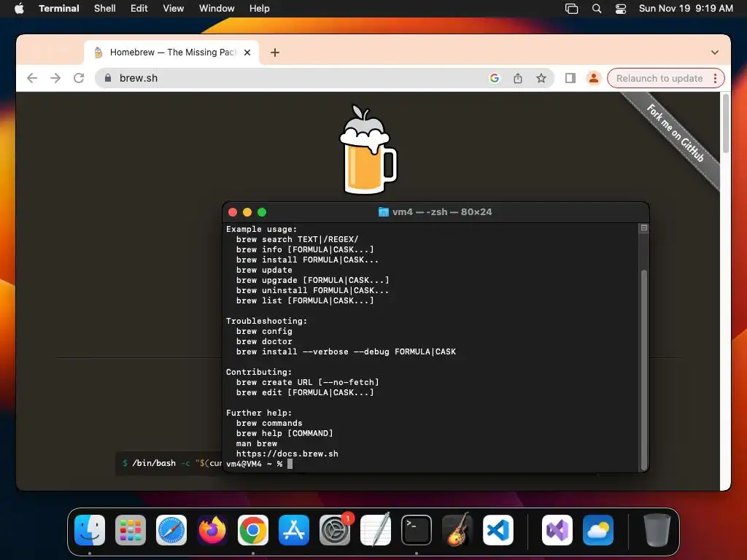Viewport: 747px width, 560px height.
Task: Expand the tab search dropdown chevron
Action: (x=715, y=52)
